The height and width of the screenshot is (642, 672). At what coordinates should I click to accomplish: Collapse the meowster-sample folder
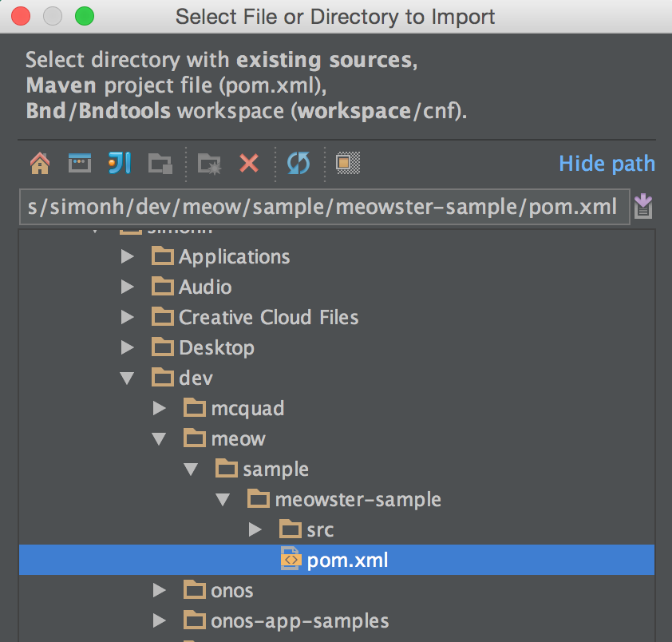point(223,500)
